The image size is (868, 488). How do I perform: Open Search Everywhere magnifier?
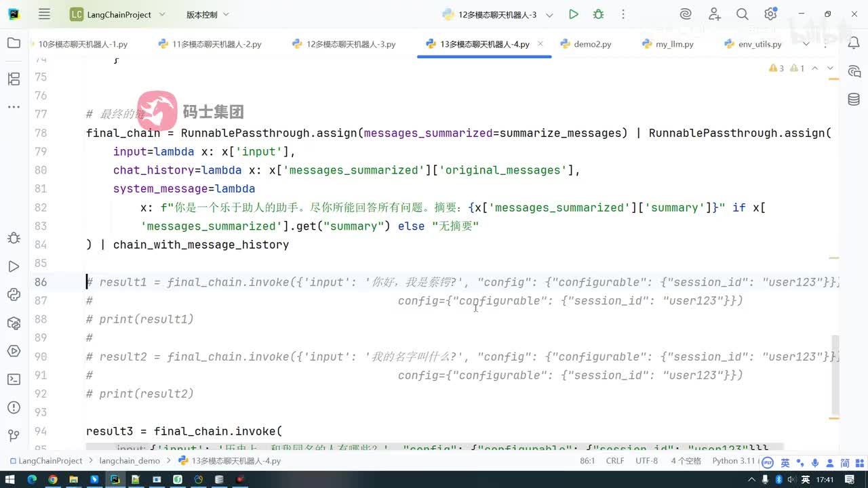point(743,14)
